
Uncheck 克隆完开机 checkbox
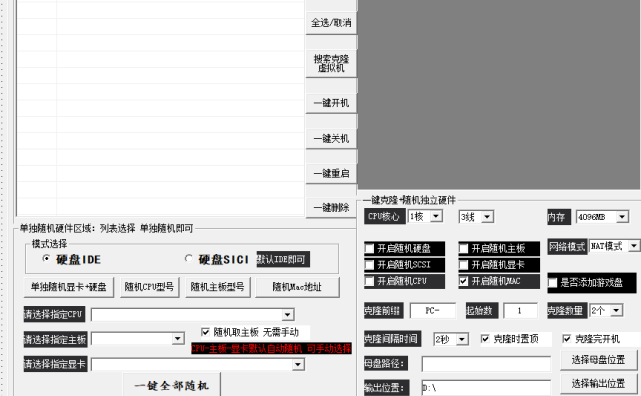[x=567, y=338]
